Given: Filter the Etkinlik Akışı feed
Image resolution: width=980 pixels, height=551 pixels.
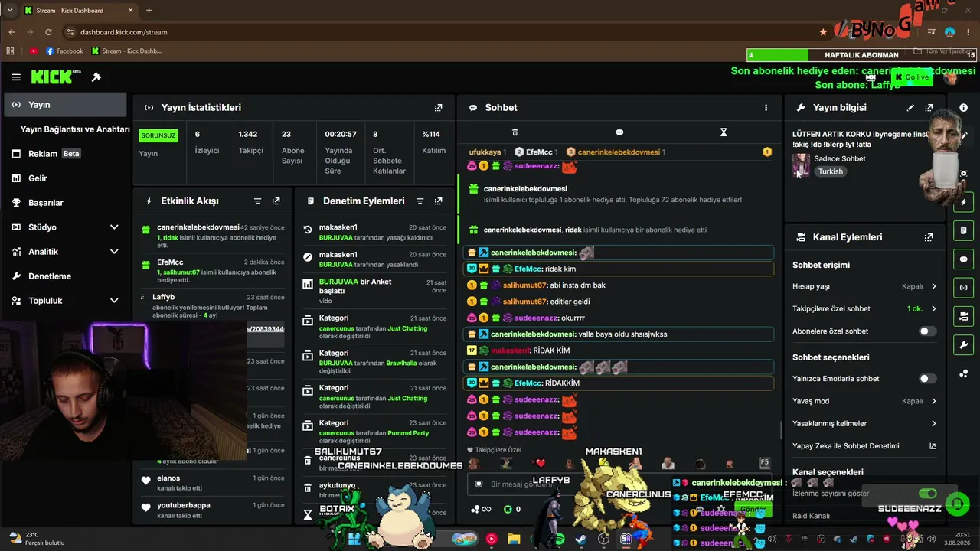Looking at the screenshot, I should coord(257,201).
